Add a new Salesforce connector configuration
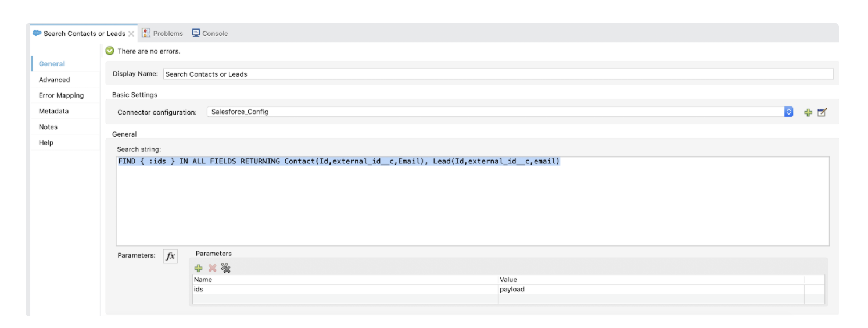This screenshot has width=868, height=328. (808, 112)
